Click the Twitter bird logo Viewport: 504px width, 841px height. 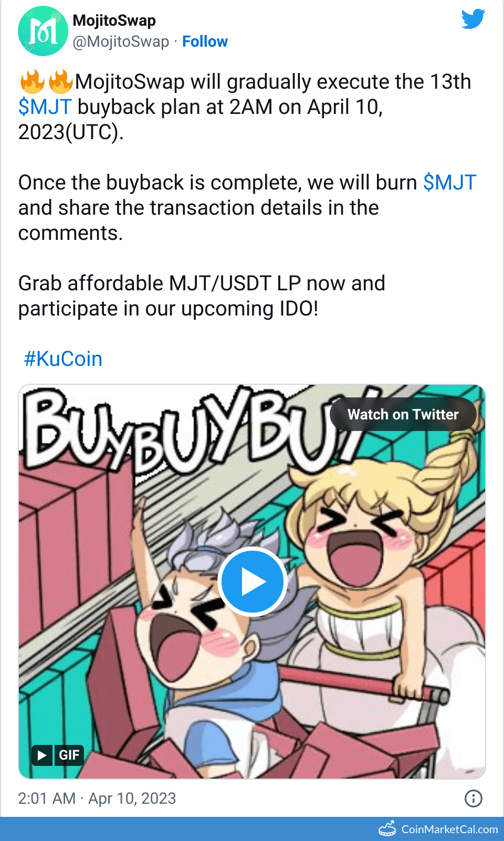pos(473,19)
